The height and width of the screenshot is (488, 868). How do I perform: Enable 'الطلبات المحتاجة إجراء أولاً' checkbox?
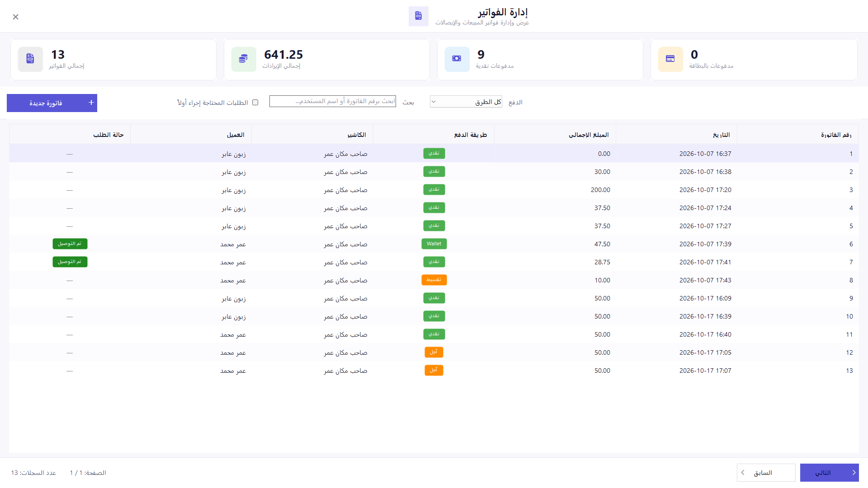click(255, 103)
